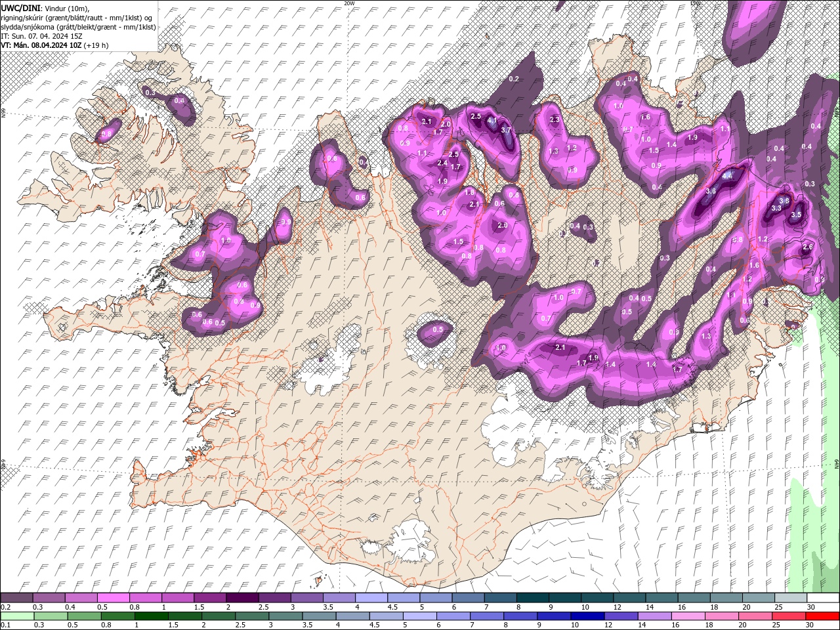
Task: Click the 3.3 snowfall value on the map
Action: click(x=776, y=208)
